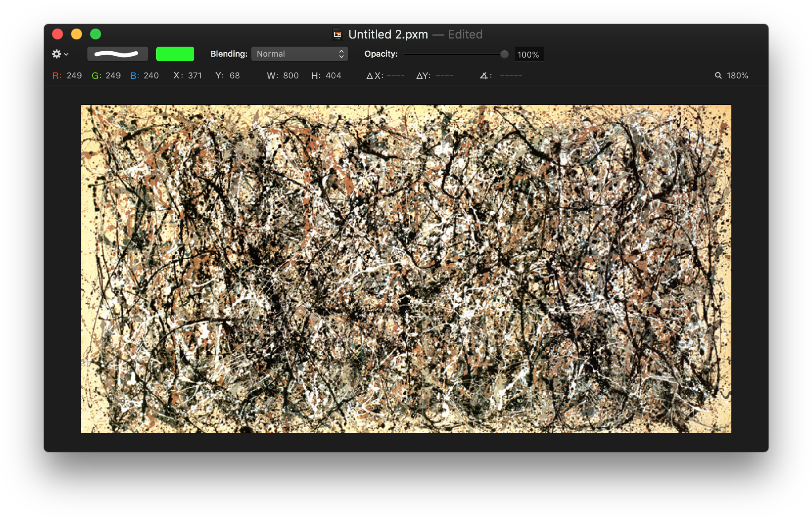Select the Normal blending option
812x519 pixels.
pyautogui.click(x=270, y=53)
